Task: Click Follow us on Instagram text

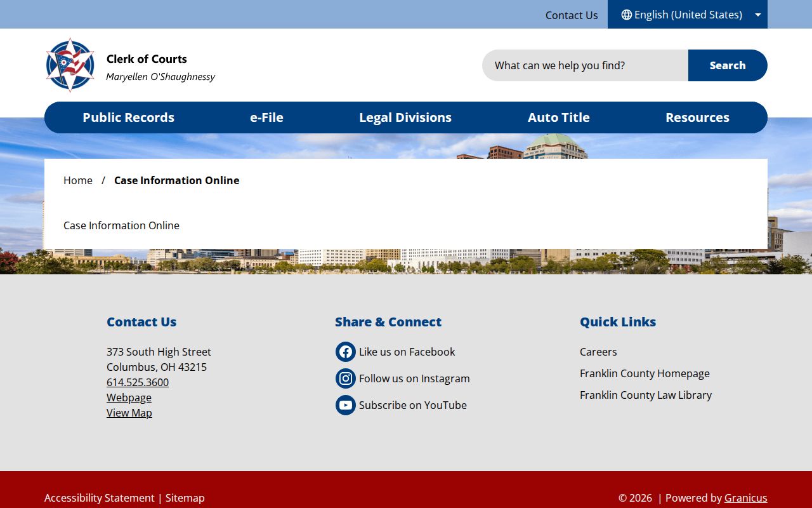Action: [414, 378]
